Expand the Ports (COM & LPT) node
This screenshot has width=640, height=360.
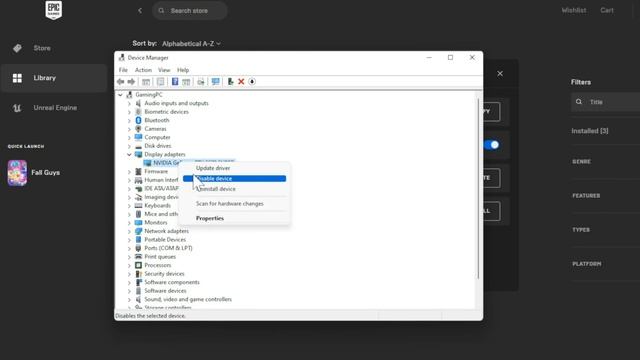129,249
